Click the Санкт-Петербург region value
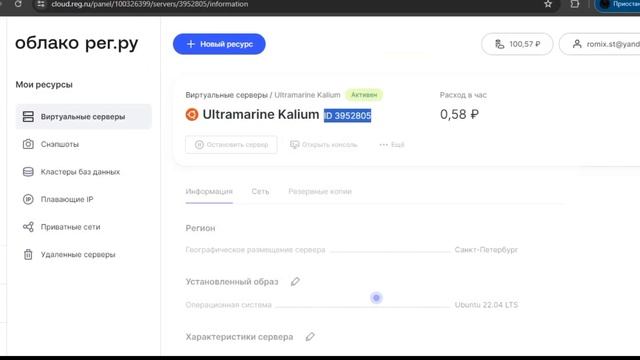Screen dimensions: 640x360 [x=486, y=249]
